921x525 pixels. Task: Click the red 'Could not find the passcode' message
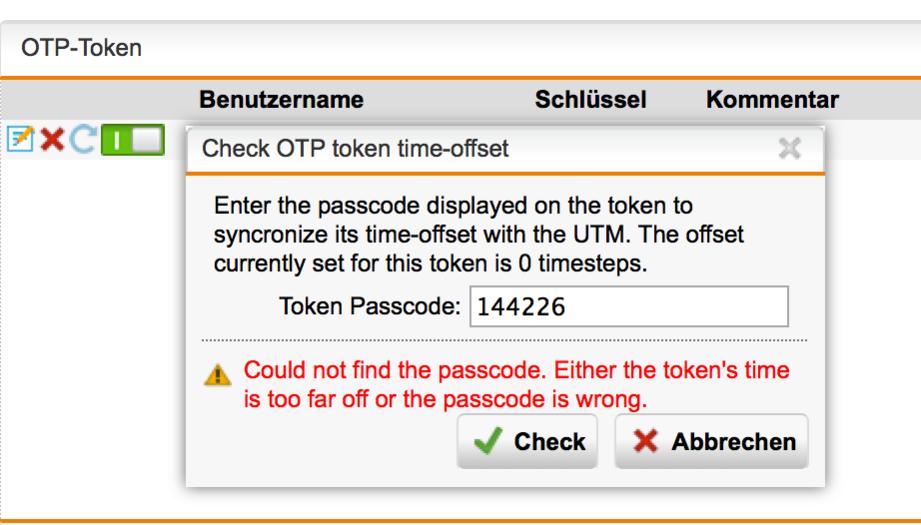(x=516, y=385)
